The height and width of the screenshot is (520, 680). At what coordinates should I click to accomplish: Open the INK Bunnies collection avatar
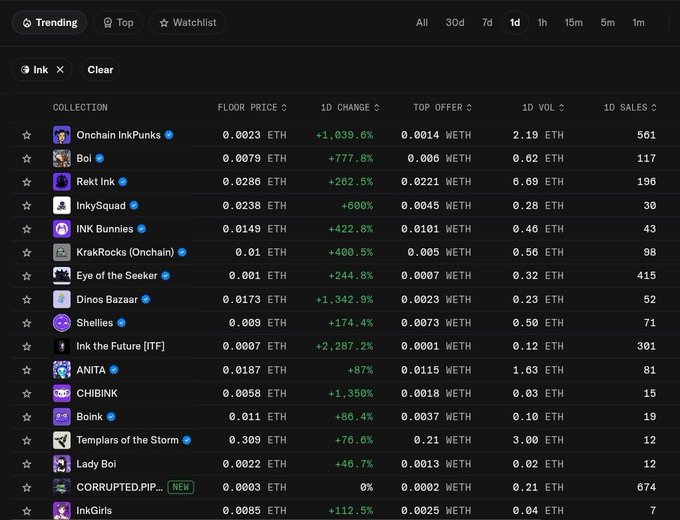[62, 229]
